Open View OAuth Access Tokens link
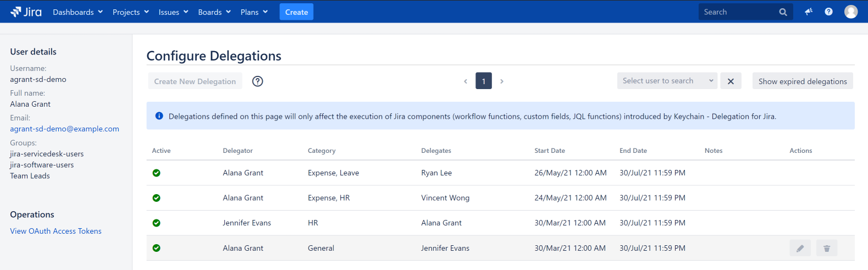The height and width of the screenshot is (270, 868). [x=56, y=232]
